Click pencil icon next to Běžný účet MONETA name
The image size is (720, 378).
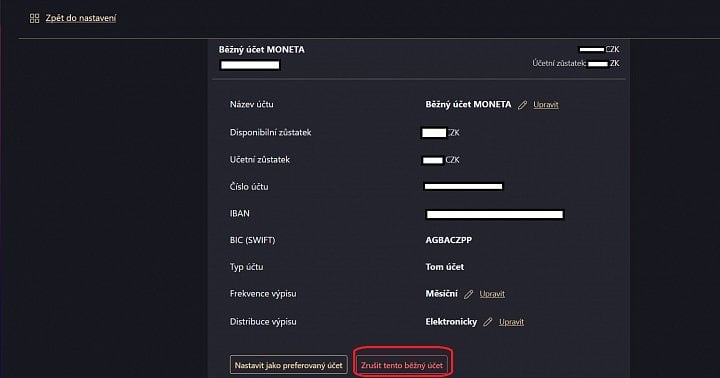click(x=523, y=105)
